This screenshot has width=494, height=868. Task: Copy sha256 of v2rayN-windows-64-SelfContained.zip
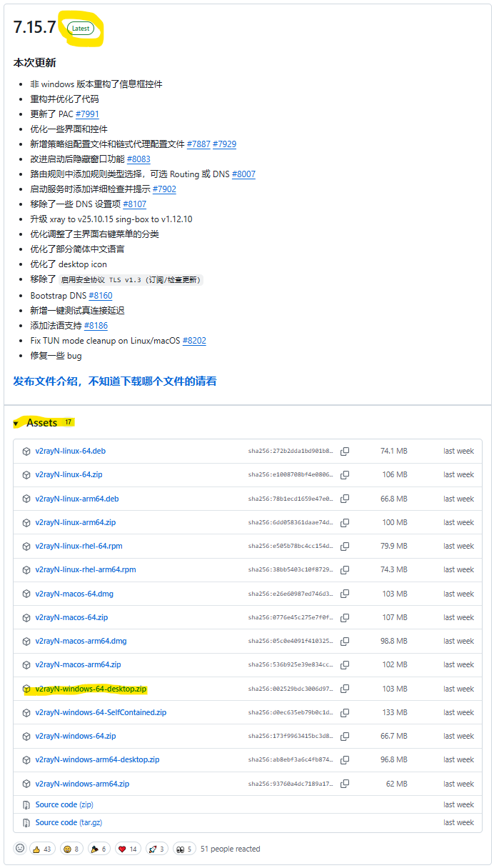click(x=345, y=713)
